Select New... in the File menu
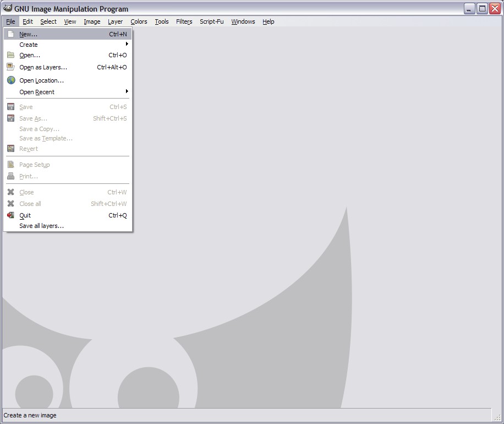The height and width of the screenshot is (424, 504). point(29,34)
